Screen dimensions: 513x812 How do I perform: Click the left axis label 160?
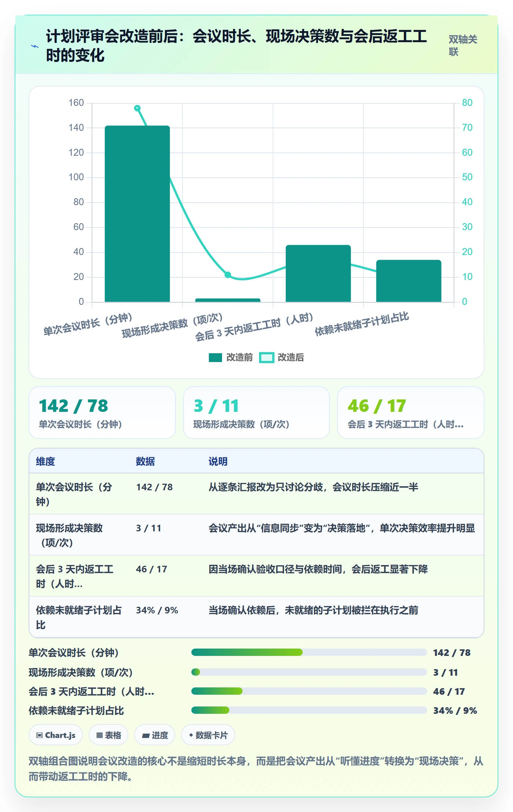(76, 103)
